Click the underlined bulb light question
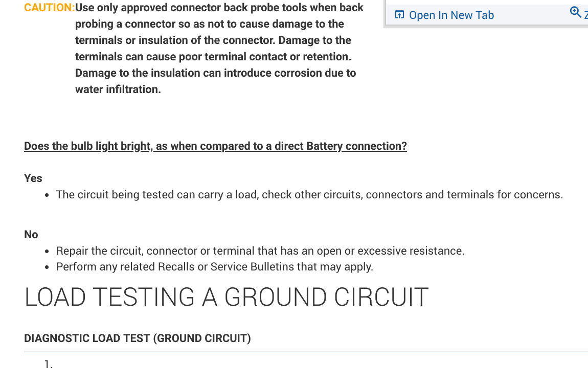 click(x=215, y=146)
